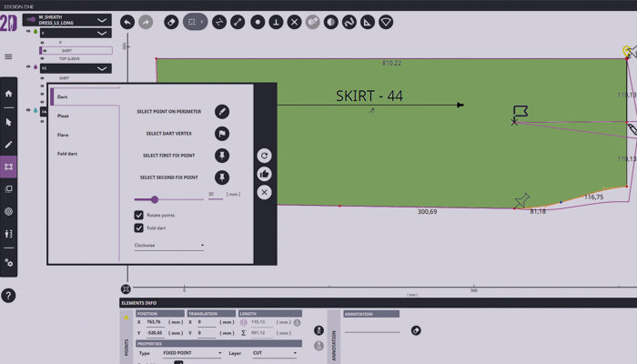
Task: Switch to the Flare tab
Action: [64, 135]
